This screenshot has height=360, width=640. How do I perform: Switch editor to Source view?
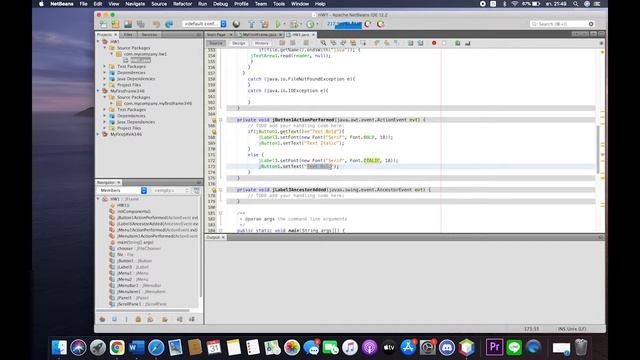tap(216, 43)
